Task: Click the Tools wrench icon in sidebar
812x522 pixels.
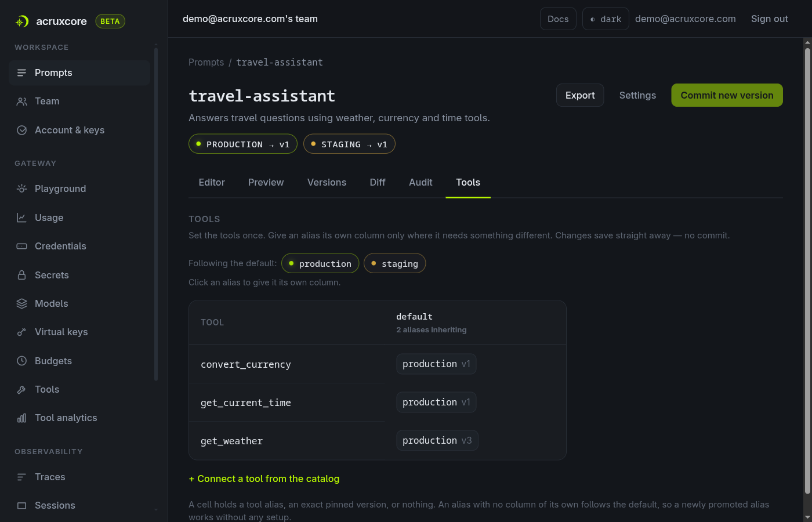Action: point(21,390)
